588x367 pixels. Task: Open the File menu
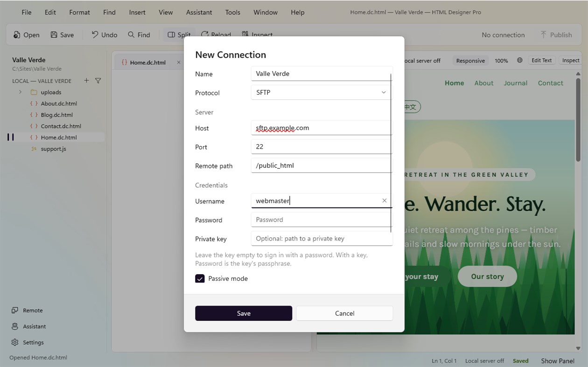[x=27, y=13]
